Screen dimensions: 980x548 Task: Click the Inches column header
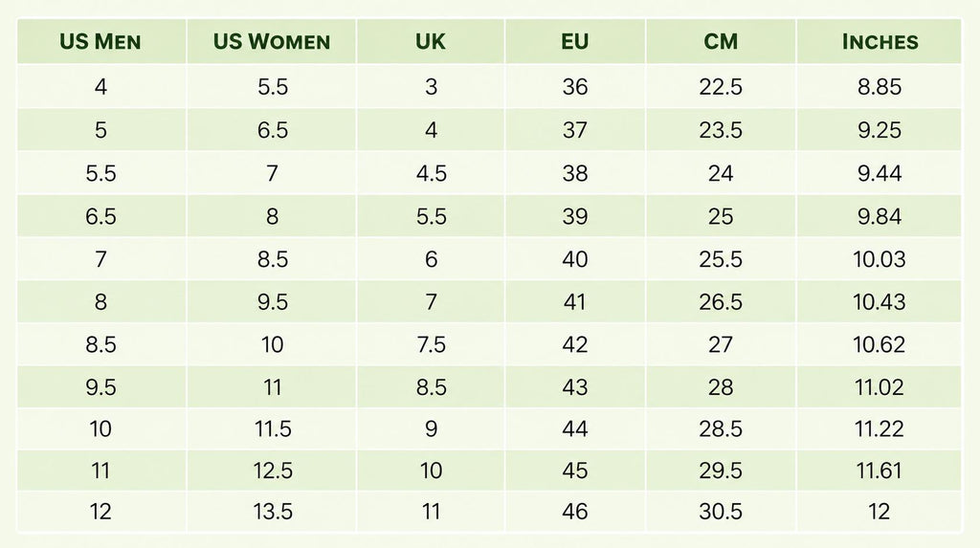point(880,41)
